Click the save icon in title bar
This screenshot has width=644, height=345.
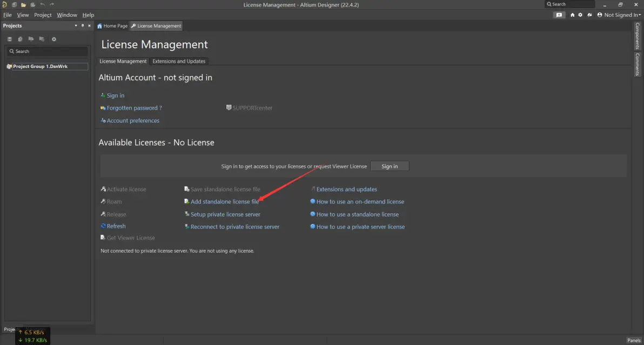coord(14,4)
